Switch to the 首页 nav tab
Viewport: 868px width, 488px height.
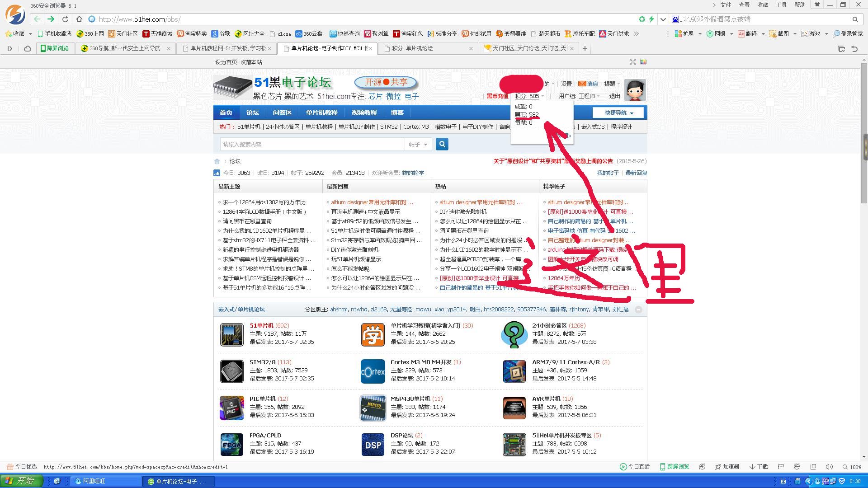pos(226,113)
